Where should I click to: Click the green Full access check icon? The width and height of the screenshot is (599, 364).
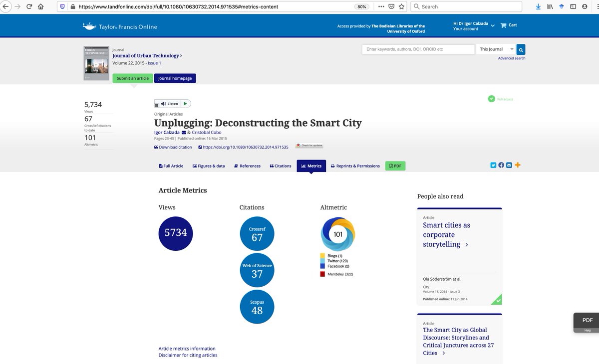[492, 99]
